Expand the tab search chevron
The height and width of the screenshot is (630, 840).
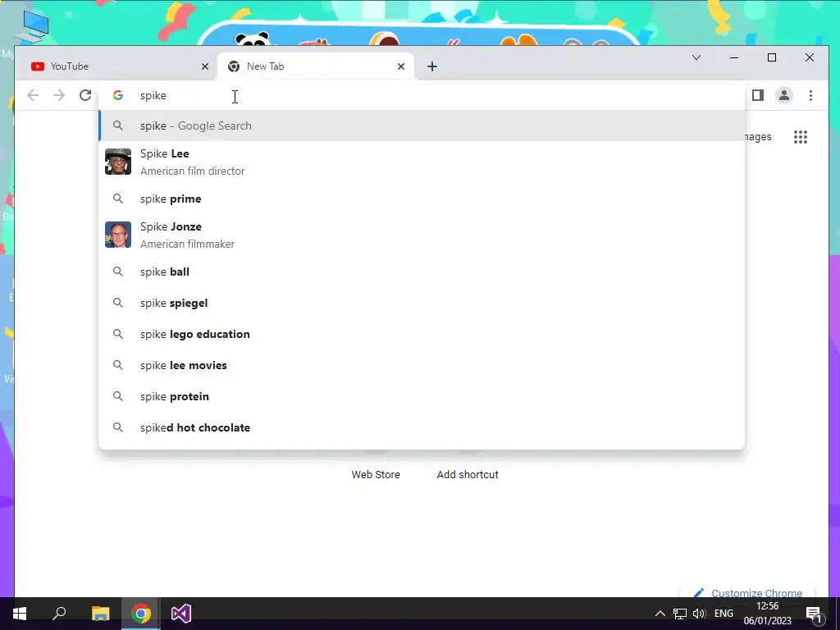696,57
